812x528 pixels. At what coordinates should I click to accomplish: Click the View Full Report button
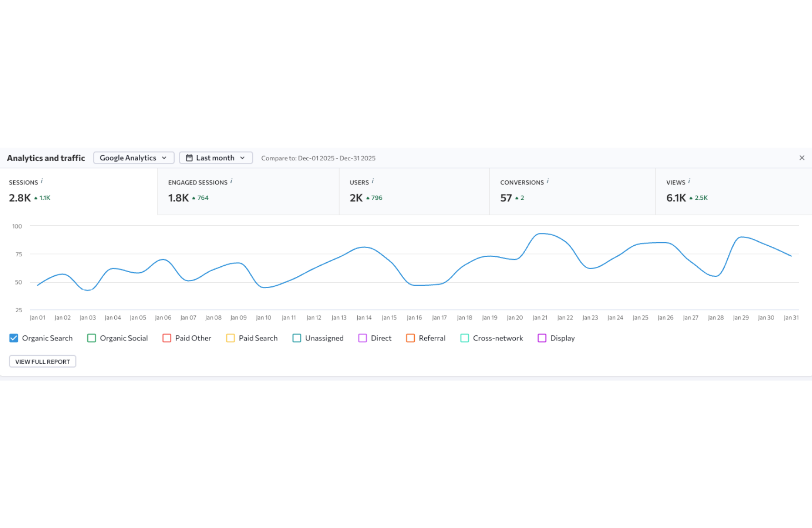[43, 361]
